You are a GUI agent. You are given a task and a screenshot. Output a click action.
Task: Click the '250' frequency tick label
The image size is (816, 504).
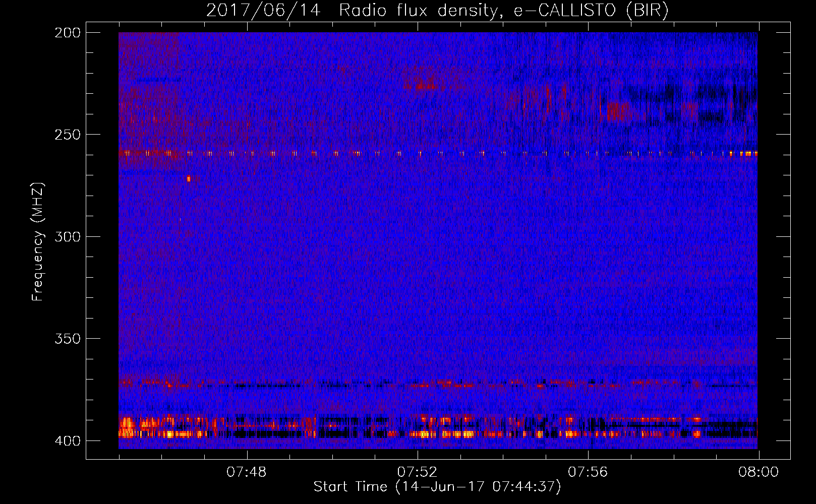click(68, 135)
